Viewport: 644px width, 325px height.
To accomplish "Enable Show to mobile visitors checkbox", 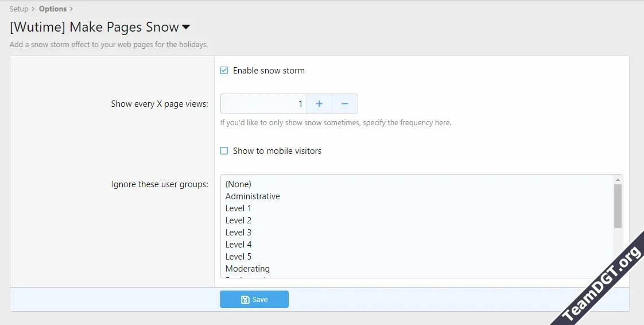I will click(224, 151).
